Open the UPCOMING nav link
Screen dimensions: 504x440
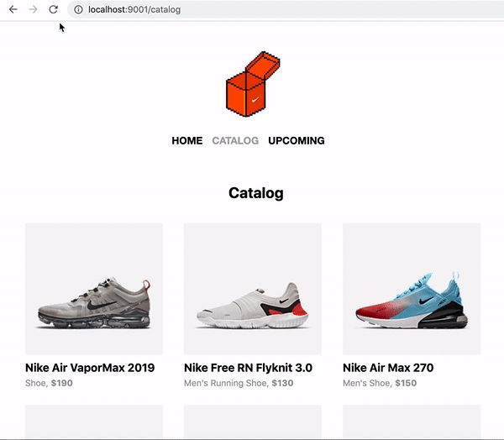point(297,141)
